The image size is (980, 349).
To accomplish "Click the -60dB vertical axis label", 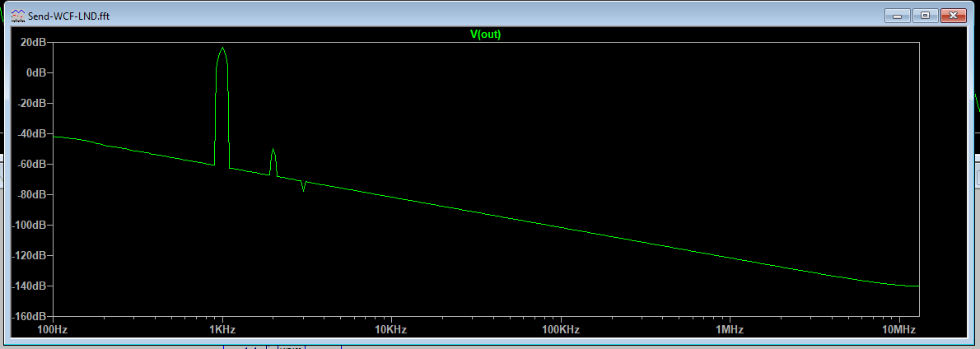I will 31,164.
